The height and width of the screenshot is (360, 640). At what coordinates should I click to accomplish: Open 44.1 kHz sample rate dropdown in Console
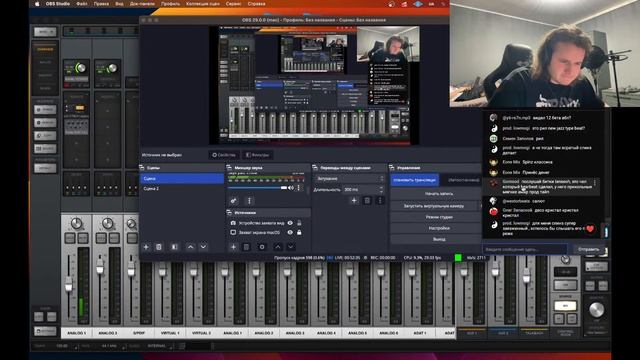(x=112, y=346)
